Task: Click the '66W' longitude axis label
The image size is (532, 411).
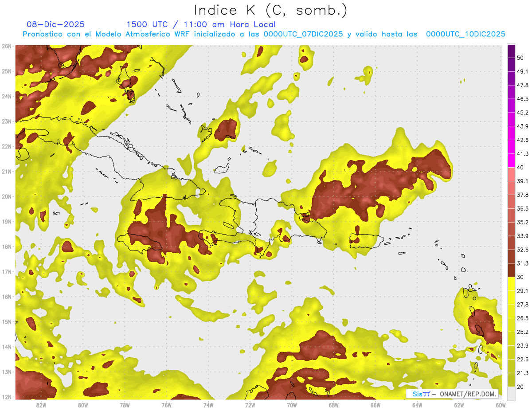Action: tap(376, 405)
